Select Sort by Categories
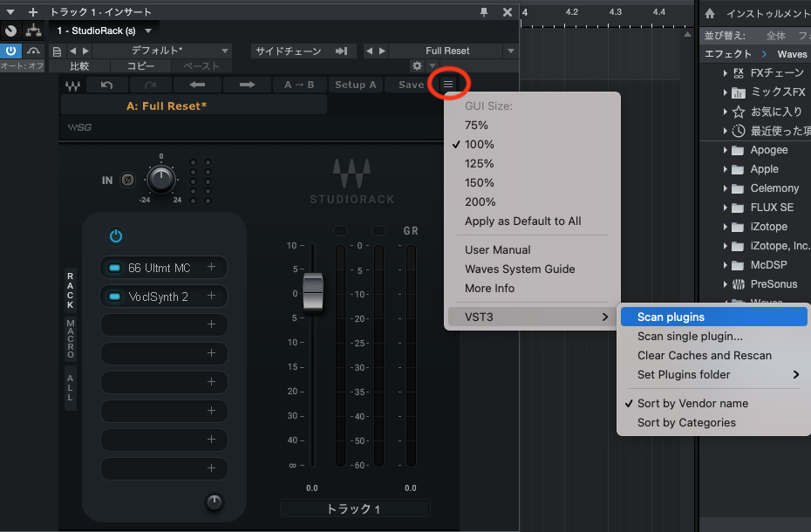 [686, 423]
